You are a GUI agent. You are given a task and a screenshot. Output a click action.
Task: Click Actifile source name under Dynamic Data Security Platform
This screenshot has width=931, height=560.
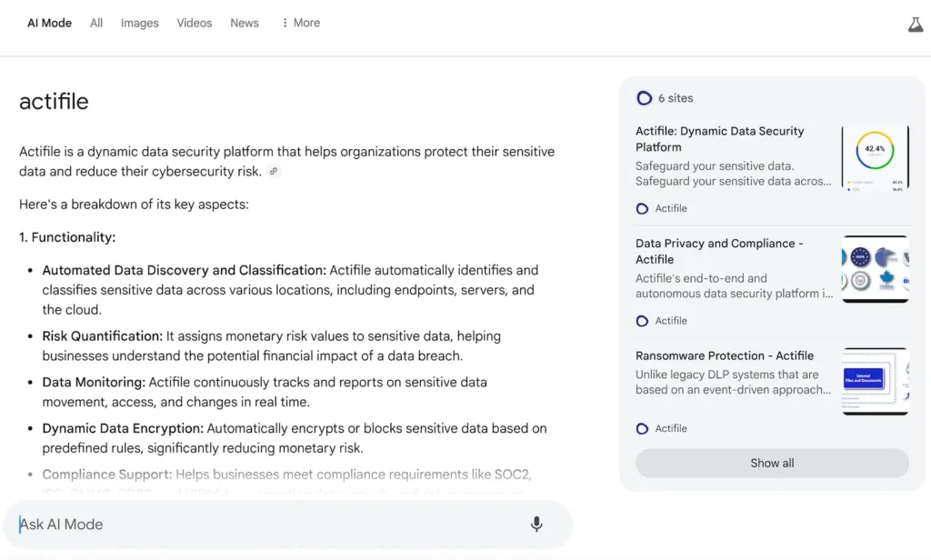click(671, 208)
